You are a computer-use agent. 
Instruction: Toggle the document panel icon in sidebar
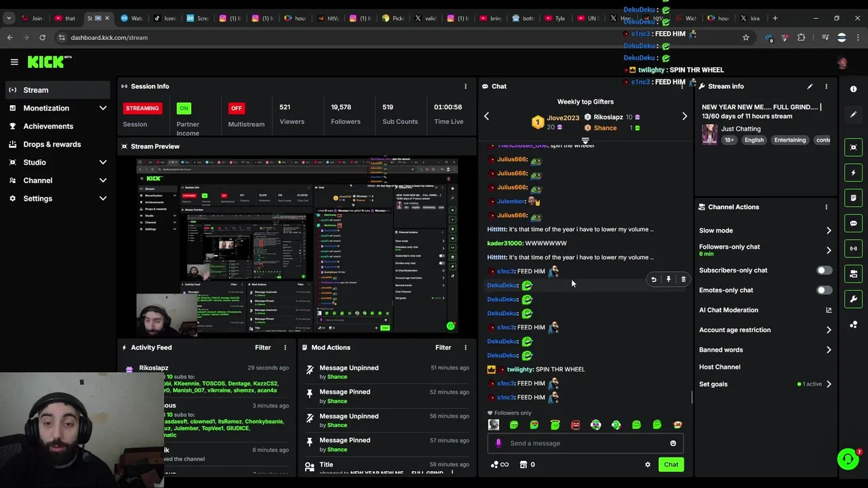(x=853, y=198)
